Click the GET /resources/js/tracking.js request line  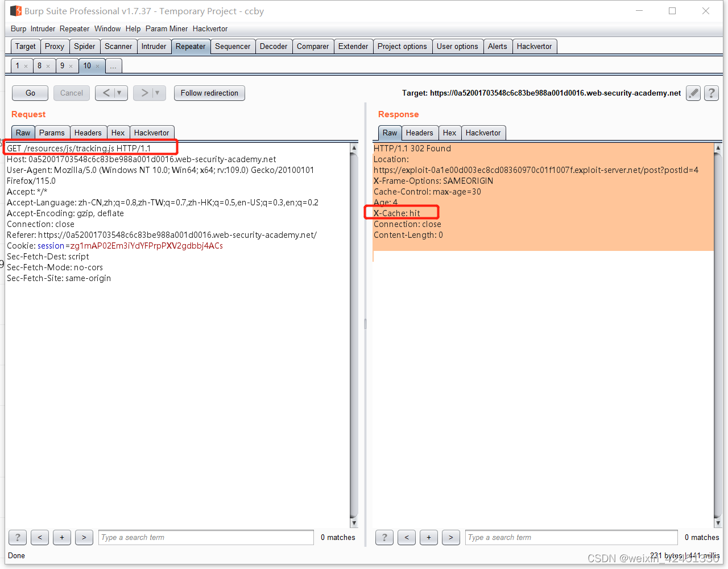pyautogui.click(x=78, y=149)
